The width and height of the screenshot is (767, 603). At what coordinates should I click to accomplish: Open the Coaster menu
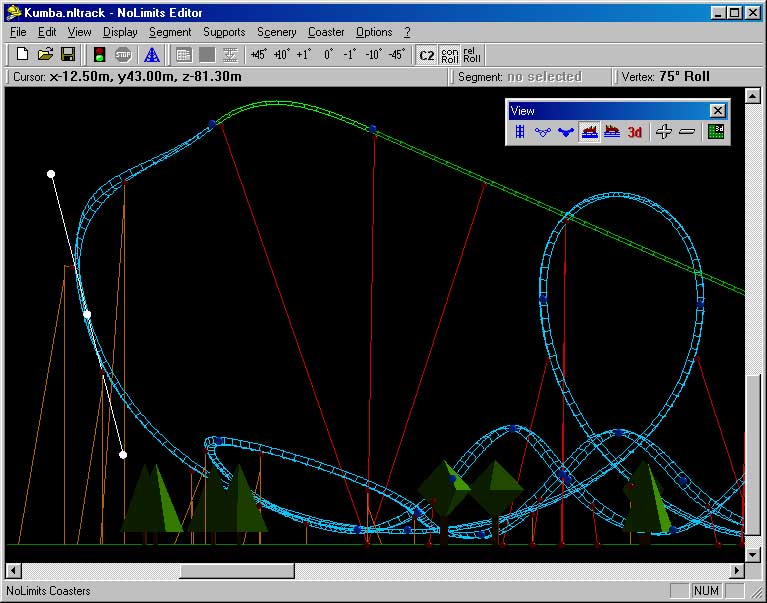pyautogui.click(x=326, y=32)
